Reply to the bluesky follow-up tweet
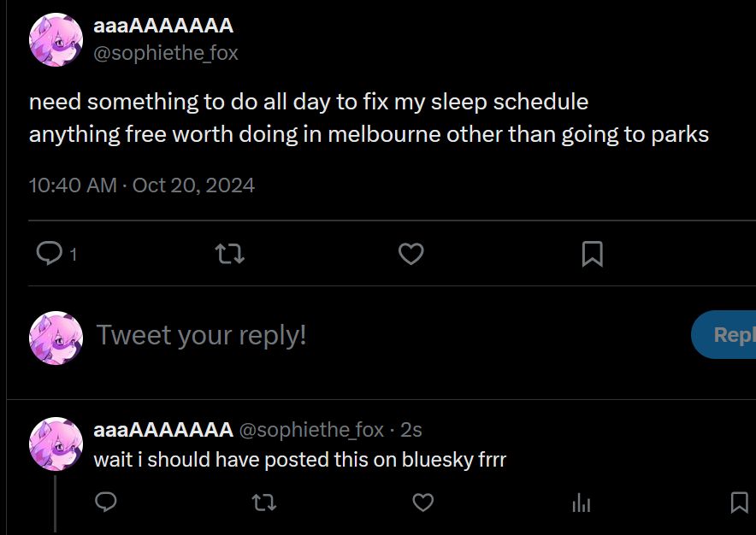 (x=105, y=503)
